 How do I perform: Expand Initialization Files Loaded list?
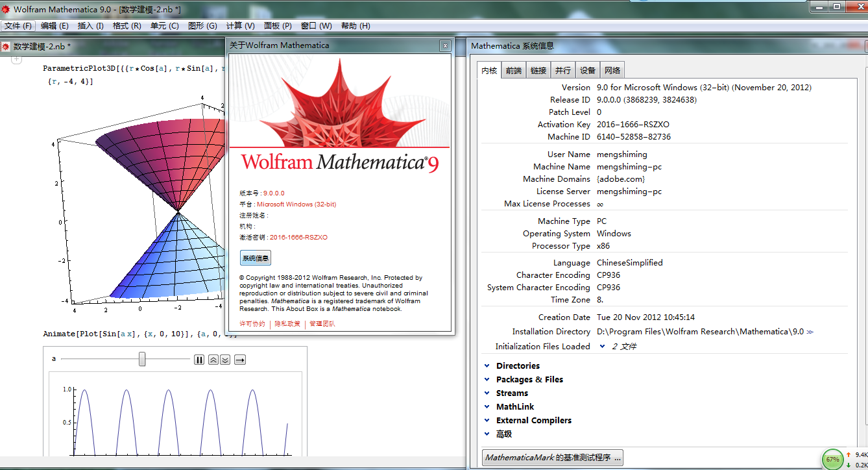click(x=603, y=347)
